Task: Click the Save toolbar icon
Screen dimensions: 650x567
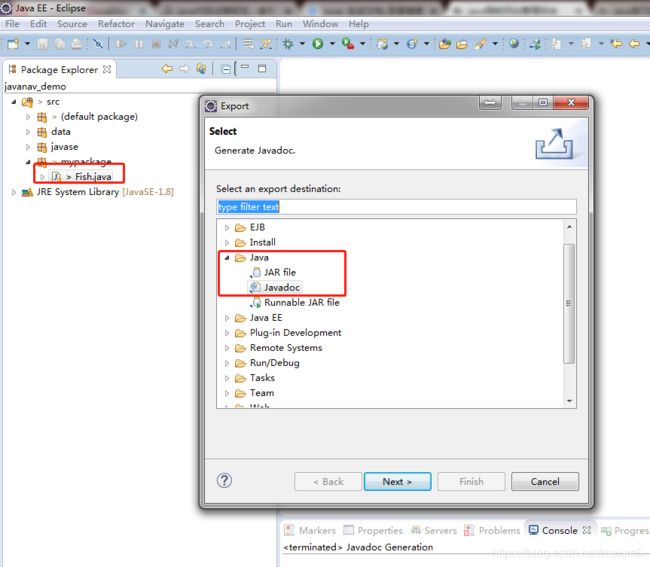Action: pyautogui.click(x=42, y=44)
